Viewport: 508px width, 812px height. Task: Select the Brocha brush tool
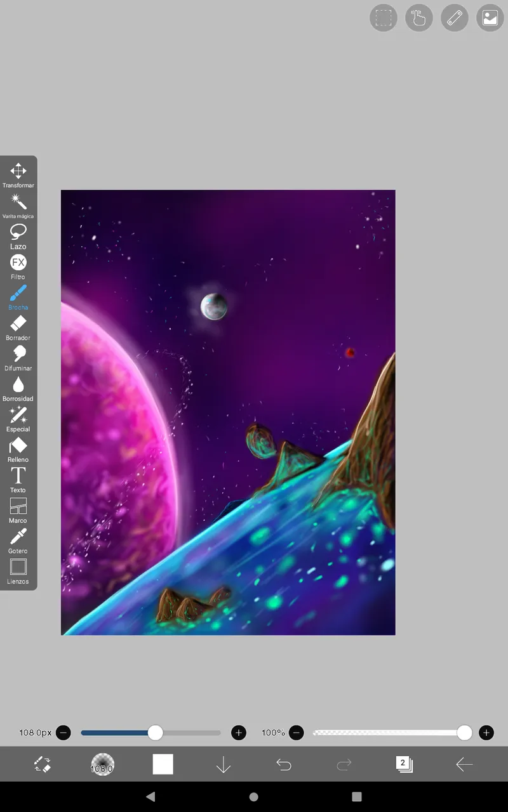(18, 298)
